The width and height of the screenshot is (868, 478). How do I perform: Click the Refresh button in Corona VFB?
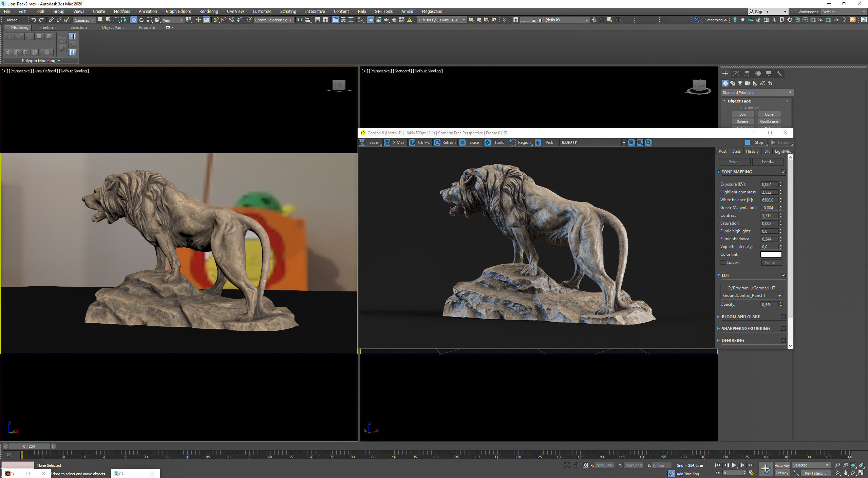click(x=445, y=142)
